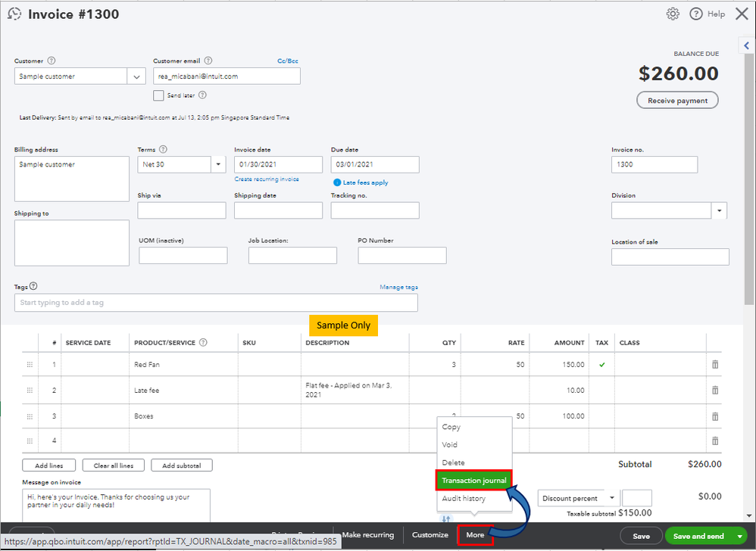
Task: Click Customize in the bottom bar
Action: [430, 535]
